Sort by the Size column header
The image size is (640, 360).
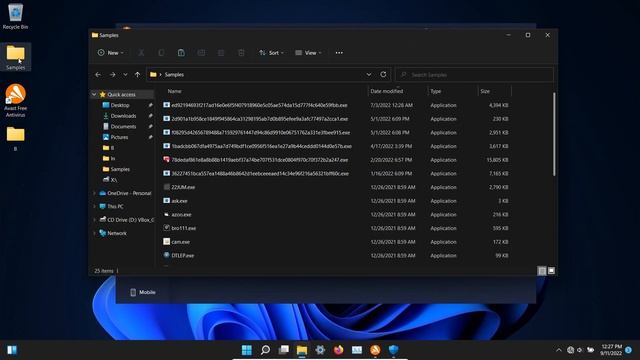pyautogui.click(x=485, y=91)
